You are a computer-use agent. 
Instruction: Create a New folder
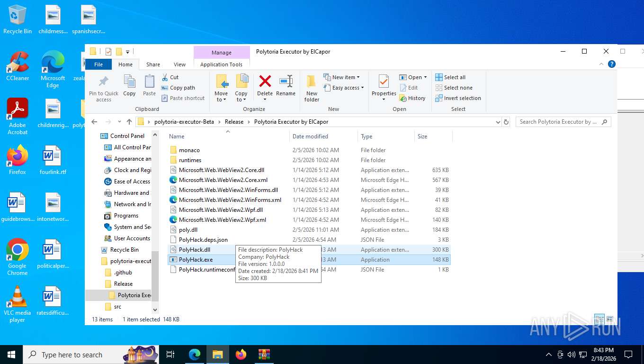312,88
